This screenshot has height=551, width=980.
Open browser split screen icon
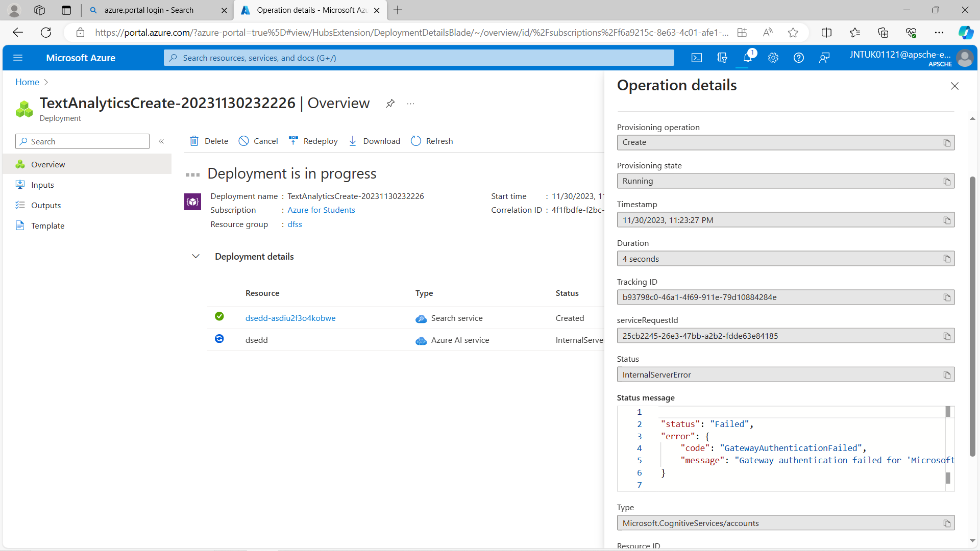[826, 33]
